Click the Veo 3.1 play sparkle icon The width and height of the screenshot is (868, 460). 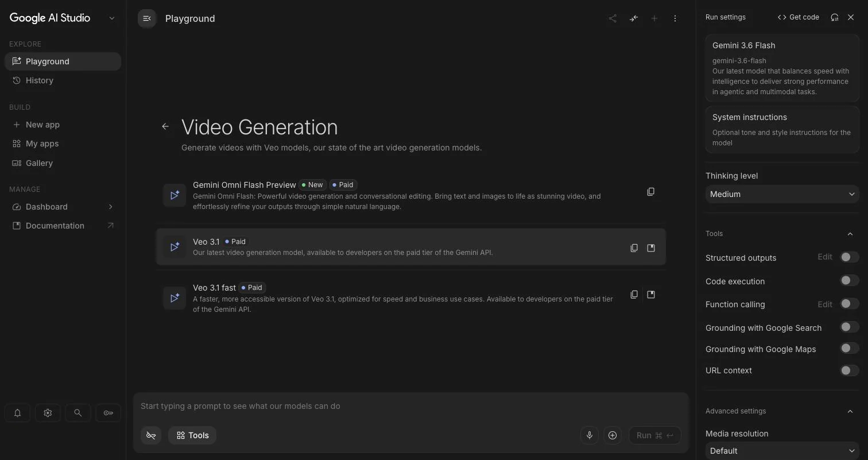point(175,247)
